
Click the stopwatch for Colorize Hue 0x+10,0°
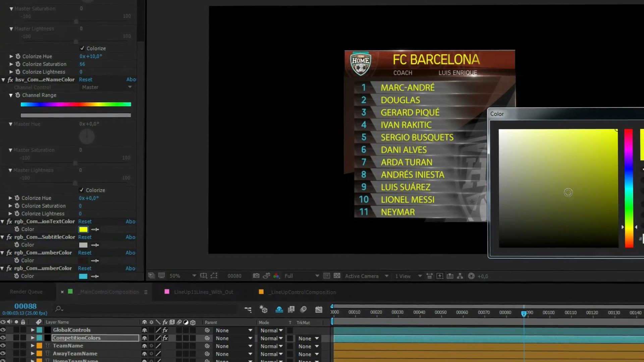[18, 56]
